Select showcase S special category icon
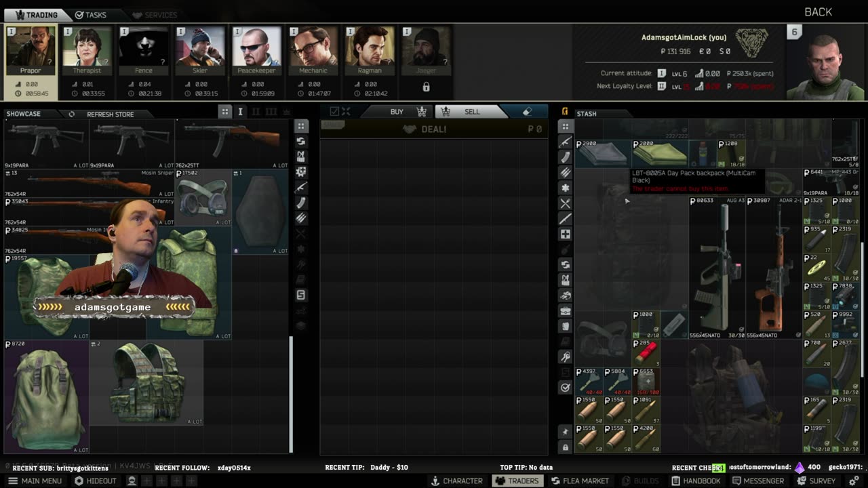This screenshot has height=488, width=868. click(x=301, y=295)
